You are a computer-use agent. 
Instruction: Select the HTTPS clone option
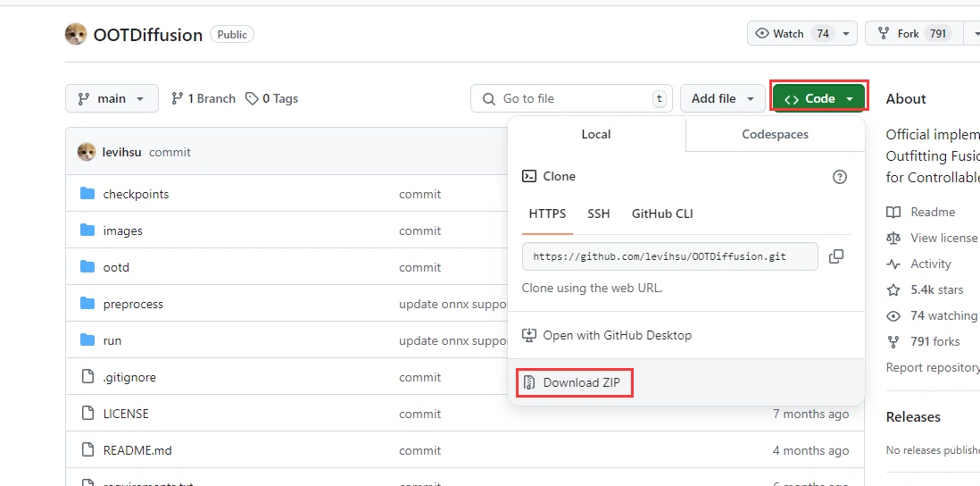[x=547, y=214]
